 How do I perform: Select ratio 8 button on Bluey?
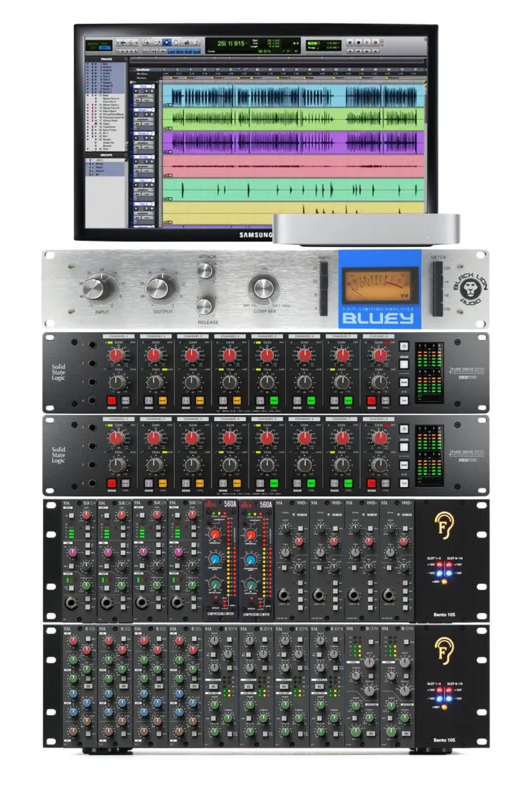tap(324, 295)
